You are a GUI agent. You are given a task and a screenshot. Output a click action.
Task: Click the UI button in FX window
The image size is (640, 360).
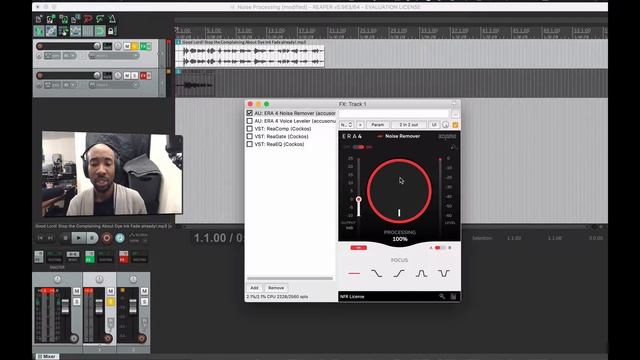[434, 124]
